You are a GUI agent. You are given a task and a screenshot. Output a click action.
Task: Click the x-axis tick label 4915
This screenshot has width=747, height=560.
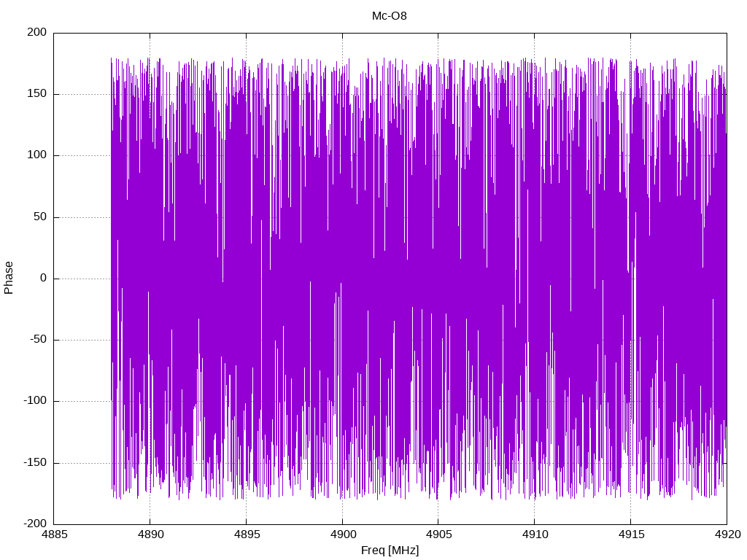[631, 534]
